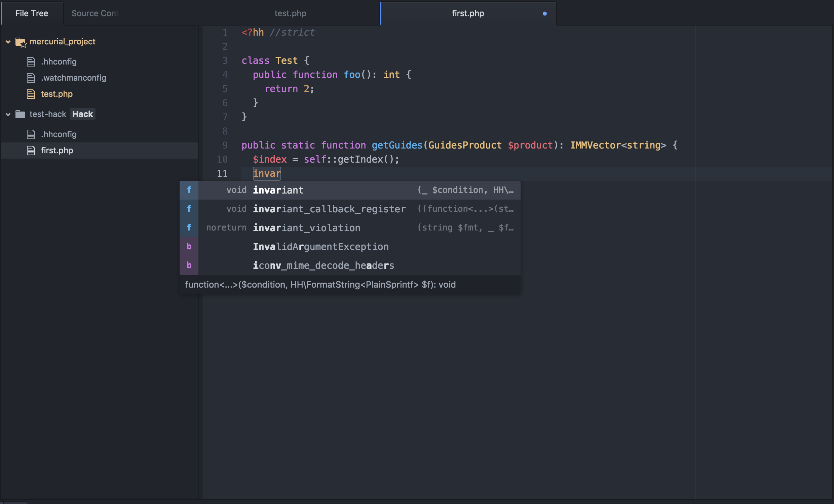The width and height of the screenshot is (834, 504).
Task: Click the function icon for invariant suggestion
Action: [189, 190]
